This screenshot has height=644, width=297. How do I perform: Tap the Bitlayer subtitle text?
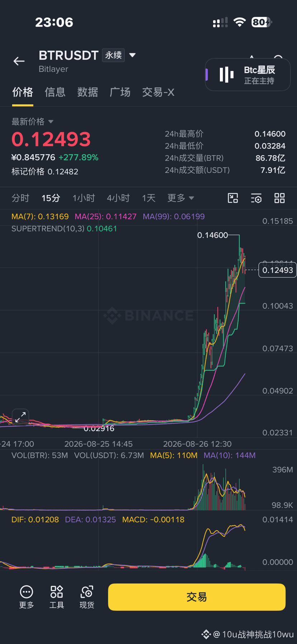53,69
